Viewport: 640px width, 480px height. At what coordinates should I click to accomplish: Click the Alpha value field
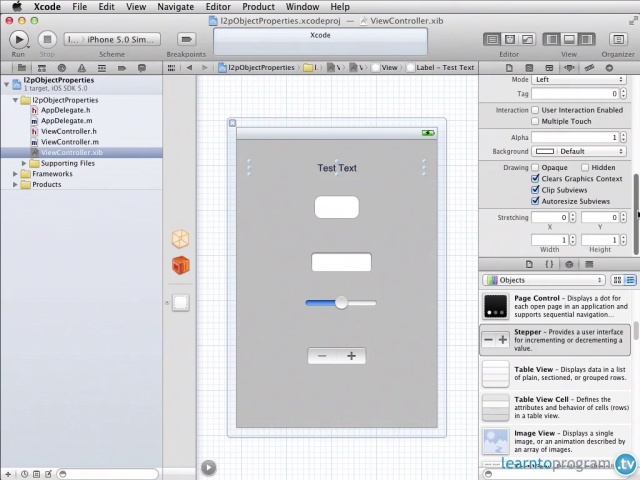click(575, 138)
